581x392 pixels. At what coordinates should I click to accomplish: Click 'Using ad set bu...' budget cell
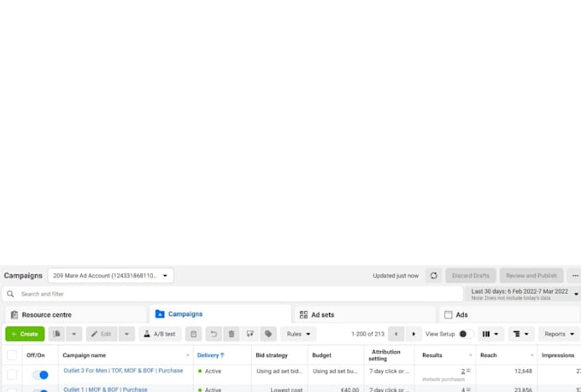[335, 371]
